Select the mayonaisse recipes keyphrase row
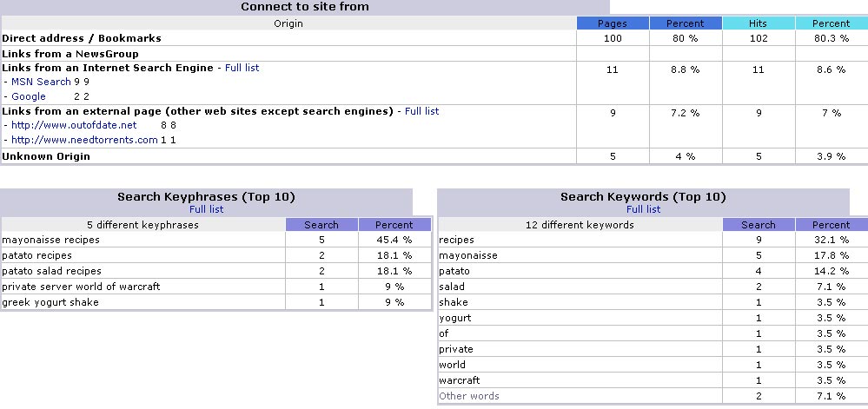The height and width of the screenshot is (409, 868). pos(215,240)
